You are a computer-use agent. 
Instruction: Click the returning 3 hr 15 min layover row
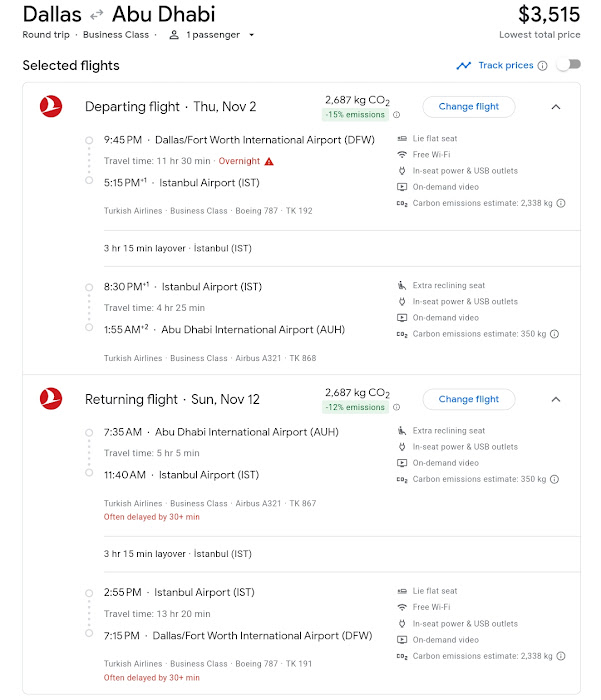point(342,554)
